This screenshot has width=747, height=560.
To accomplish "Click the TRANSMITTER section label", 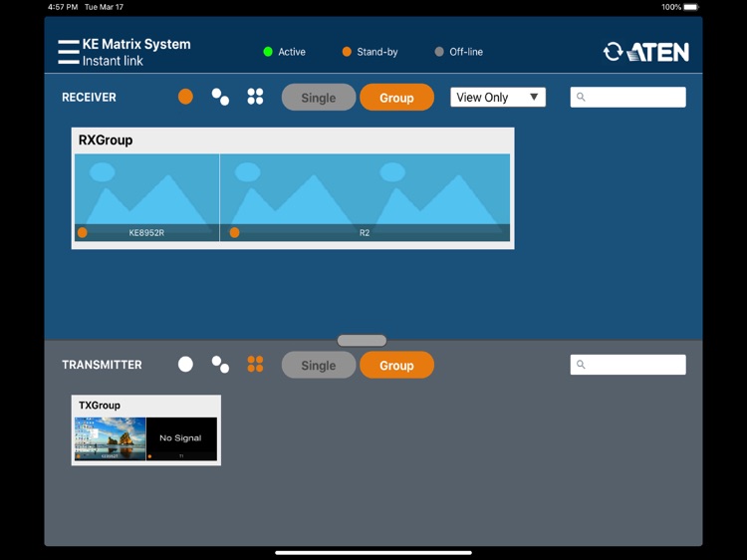I will pos(102,365).
